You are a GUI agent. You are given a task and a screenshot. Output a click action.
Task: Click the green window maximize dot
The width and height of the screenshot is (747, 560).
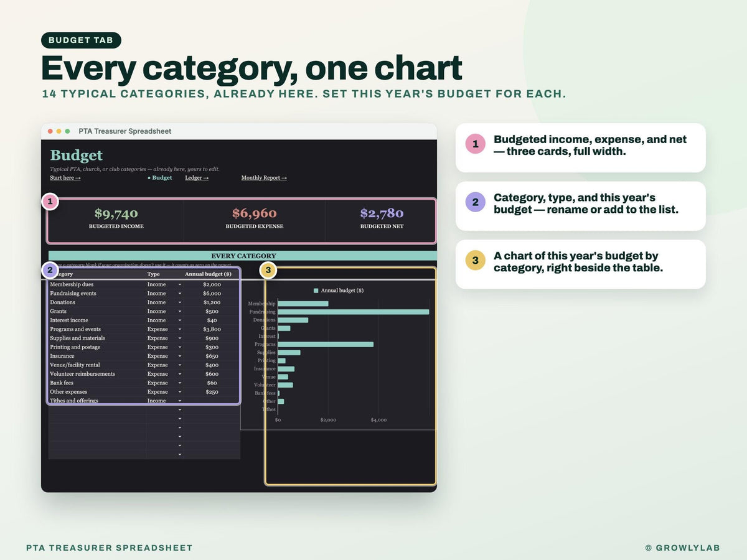coord(67,131)
